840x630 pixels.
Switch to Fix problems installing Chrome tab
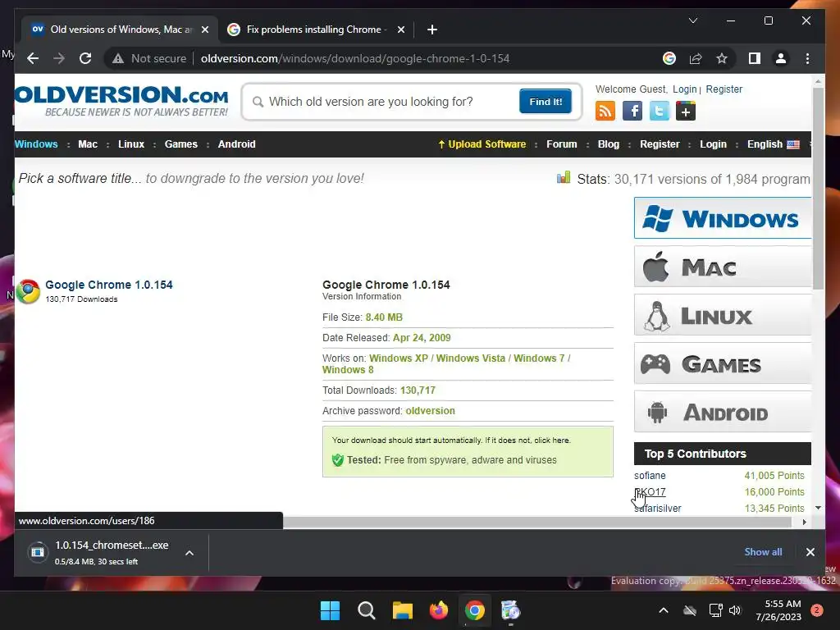point(316,30)
